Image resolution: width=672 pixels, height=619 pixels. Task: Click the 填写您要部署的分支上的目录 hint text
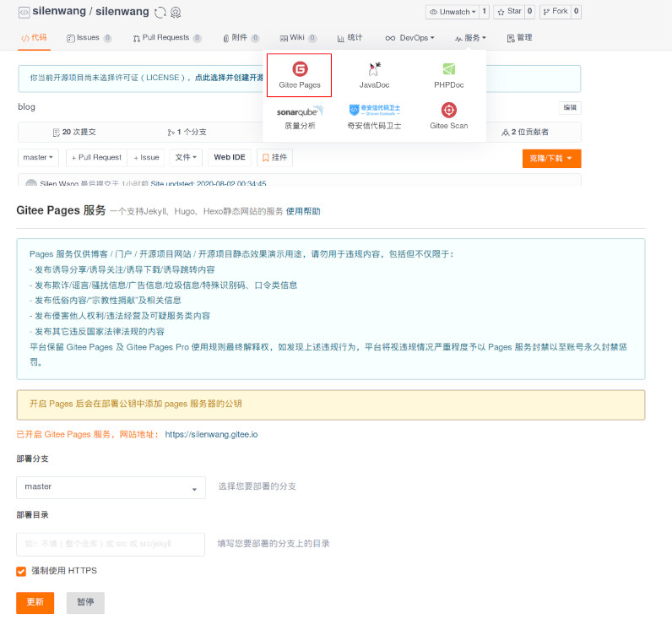click(x=274, y=544)
